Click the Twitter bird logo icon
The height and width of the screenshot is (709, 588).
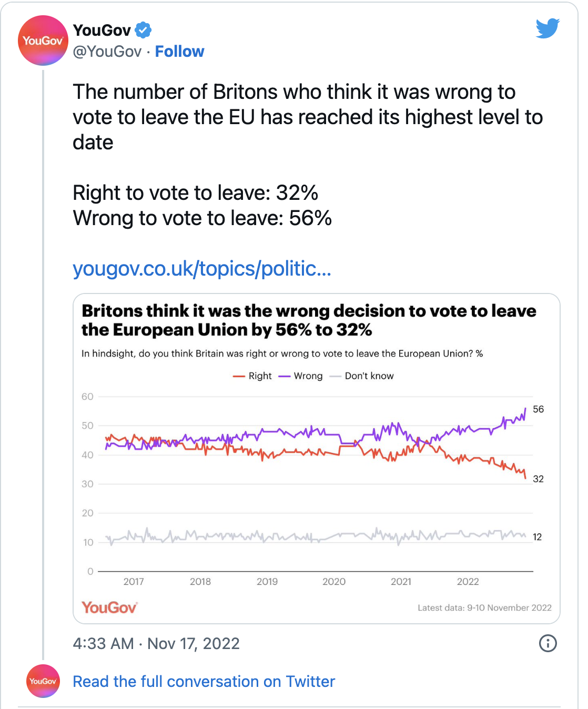click(548, 28)
